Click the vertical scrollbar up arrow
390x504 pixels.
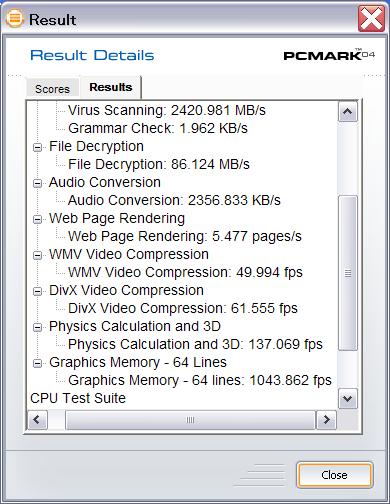coord(348,111)
